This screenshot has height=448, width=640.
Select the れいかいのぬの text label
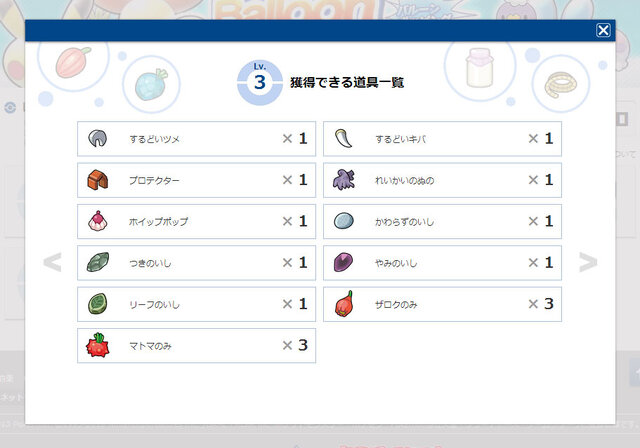click(404, 180)
